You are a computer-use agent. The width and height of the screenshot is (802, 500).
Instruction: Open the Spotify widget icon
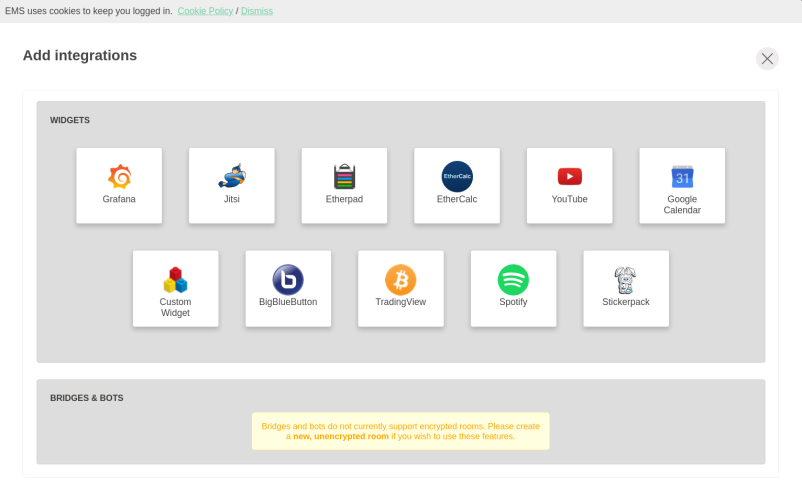tap(513, 280)
